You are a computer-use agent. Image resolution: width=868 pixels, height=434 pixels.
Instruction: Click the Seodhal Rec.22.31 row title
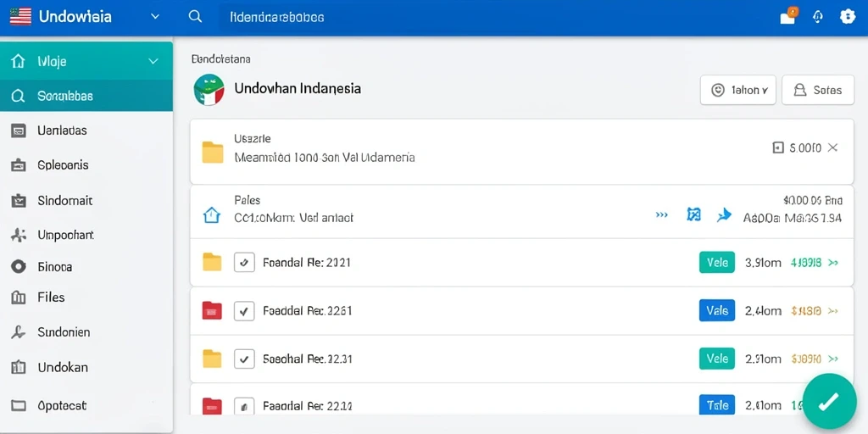(307, 359)
